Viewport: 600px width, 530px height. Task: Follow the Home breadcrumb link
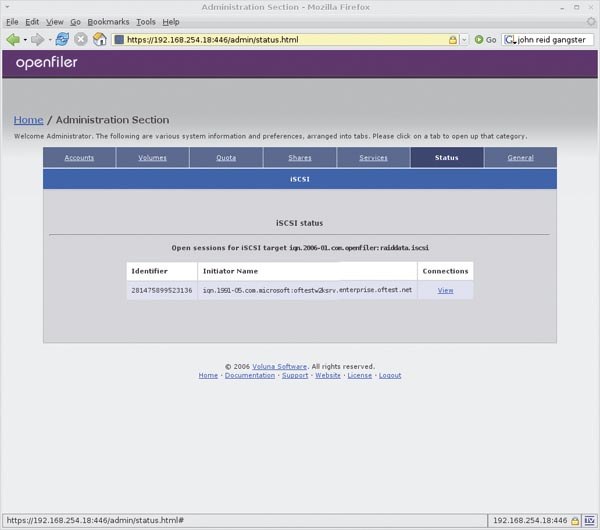pos(28,120)
